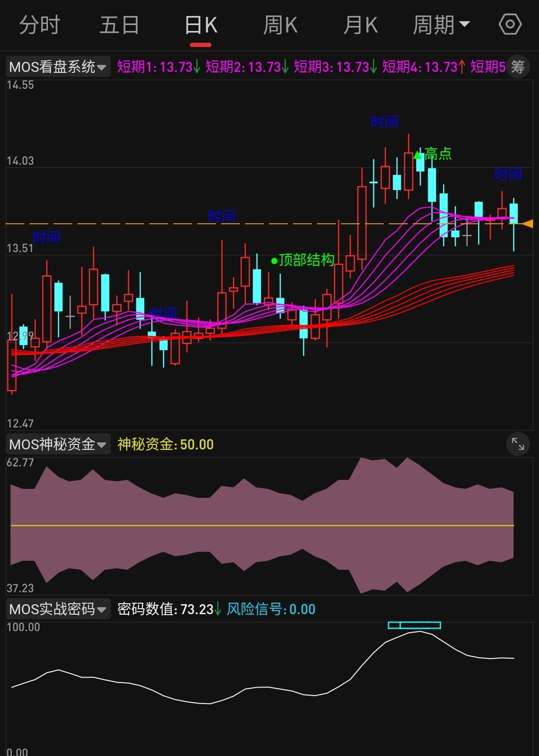Switch to the 五日 five-day tab
The height and width of the screenshot is (756, 539).
click(x=119, y=25)
